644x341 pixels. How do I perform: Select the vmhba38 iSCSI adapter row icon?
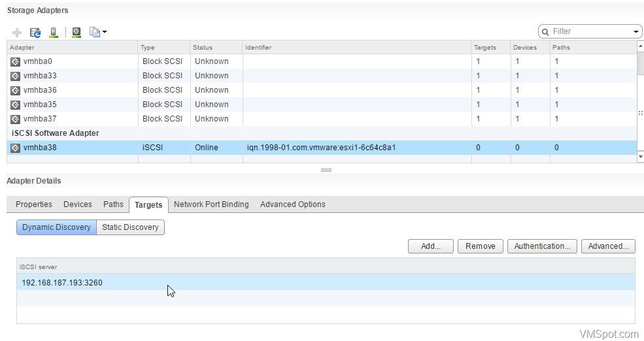tap(15, 148)
